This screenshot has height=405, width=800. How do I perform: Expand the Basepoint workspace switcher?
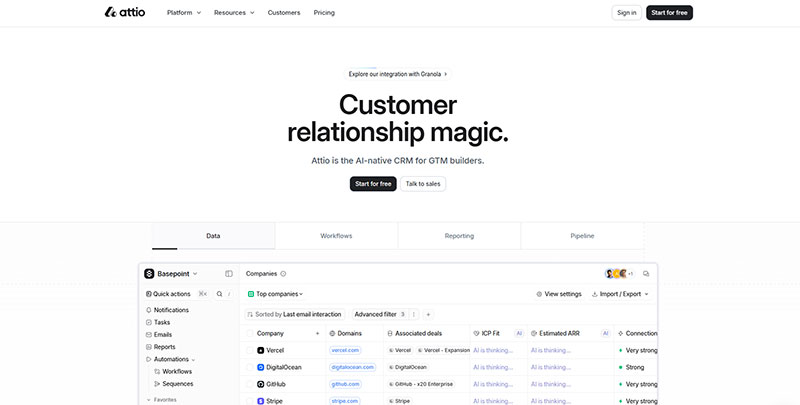point(171,273)
